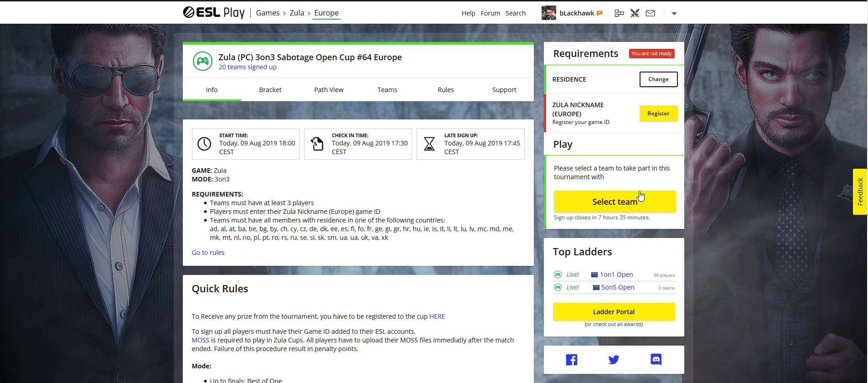This screenshot has height=383, width=868.
Task: Click the Live icon beside 5on5 Open
Action: 558,287
